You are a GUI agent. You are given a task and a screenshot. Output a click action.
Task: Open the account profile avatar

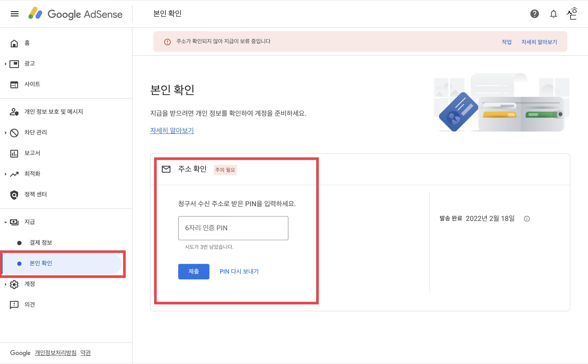(x=572, y=14)
